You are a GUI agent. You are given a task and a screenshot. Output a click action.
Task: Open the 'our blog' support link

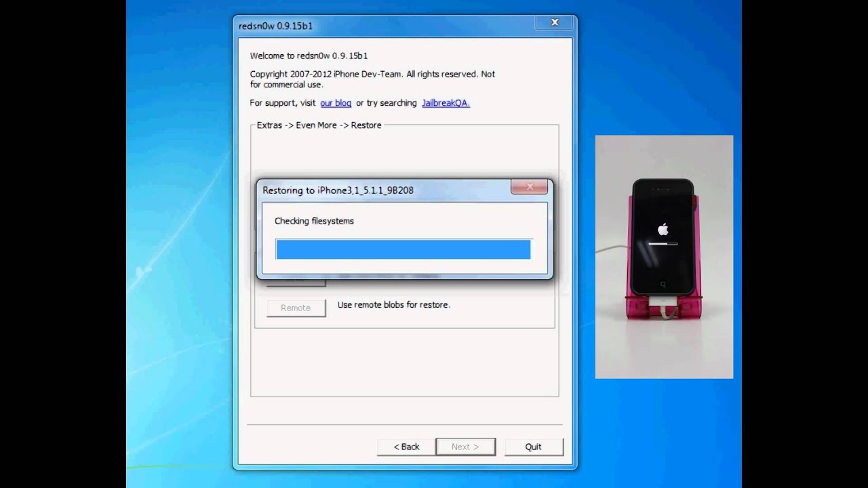(336, 103)
